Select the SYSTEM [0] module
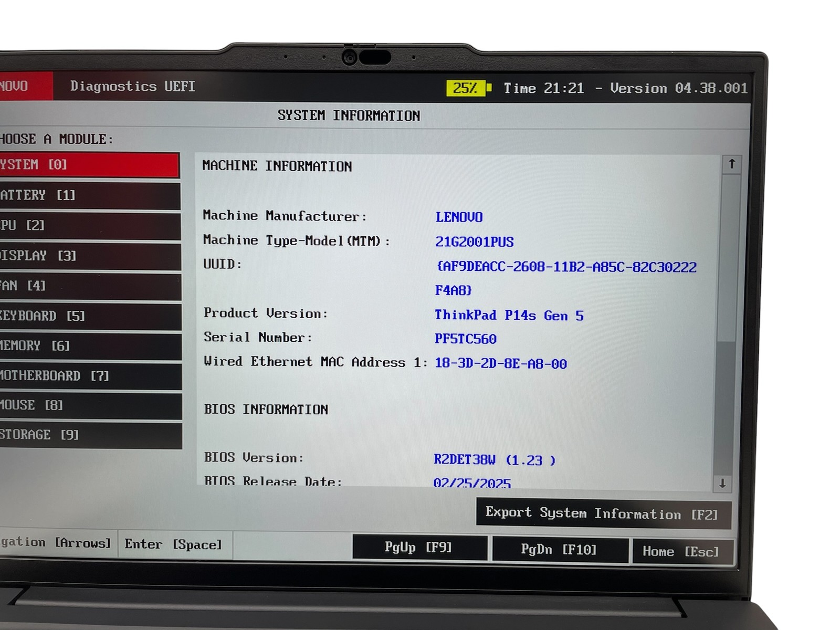The width and height of the screenshot is (840, 630). click(x=90, y=165)
